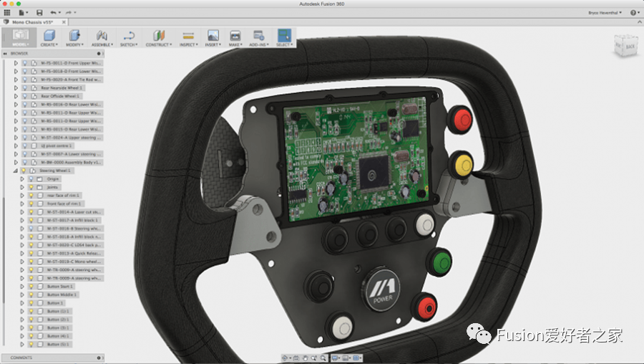Open the INSERT image tool
This screenshot has width=644, height=364.
pyautogui.click(x=213, y=37)
